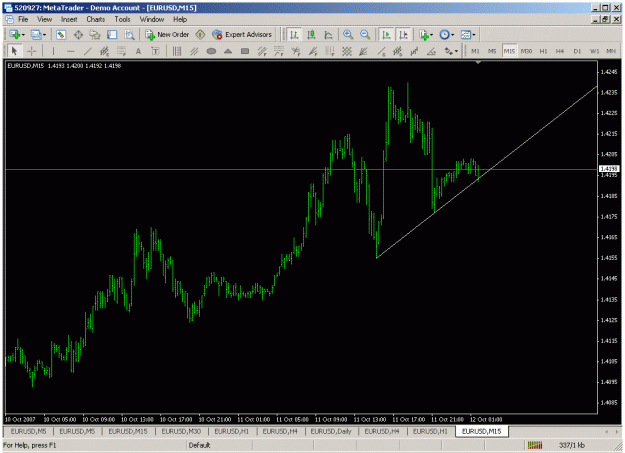Toggle chart Auto Scroll

pos(386,35)
